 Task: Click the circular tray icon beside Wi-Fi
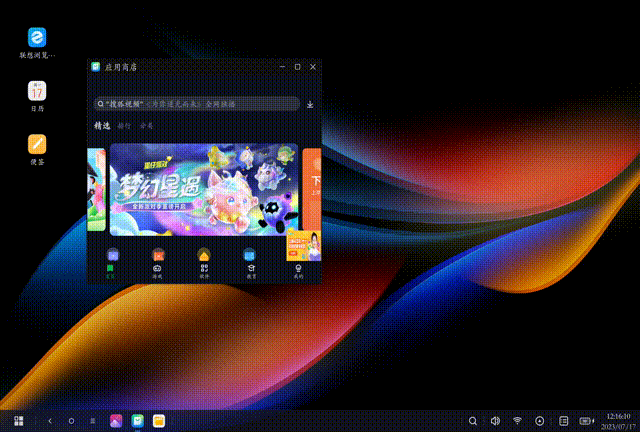pyautogui.click(x=540, y=421)
